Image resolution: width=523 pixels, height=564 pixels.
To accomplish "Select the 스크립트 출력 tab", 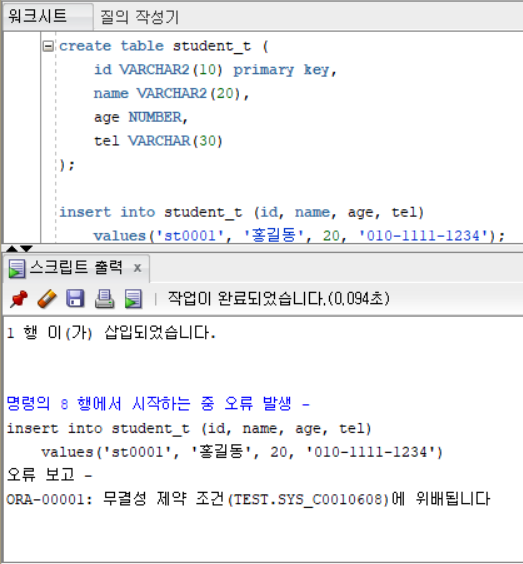I will [76, 268].
